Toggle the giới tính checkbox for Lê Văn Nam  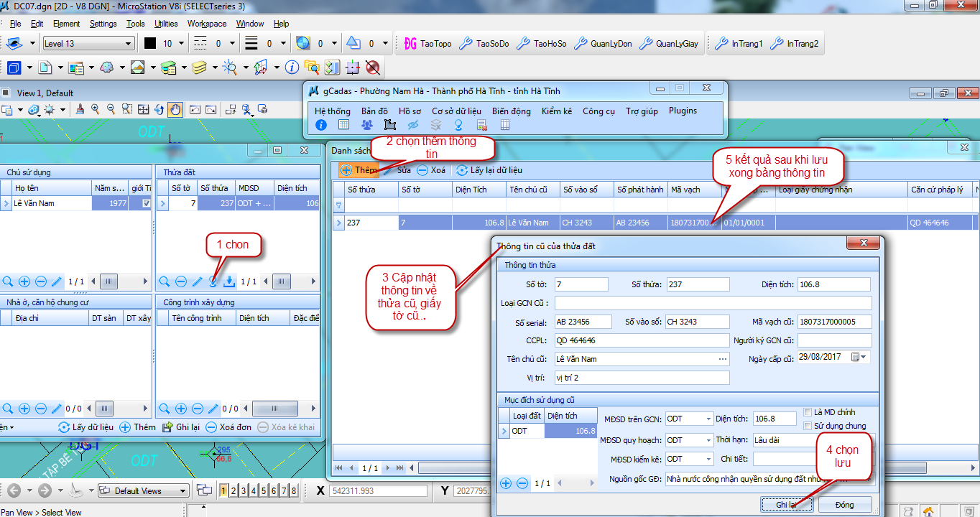pyautogui.click(x=147, y=203)
